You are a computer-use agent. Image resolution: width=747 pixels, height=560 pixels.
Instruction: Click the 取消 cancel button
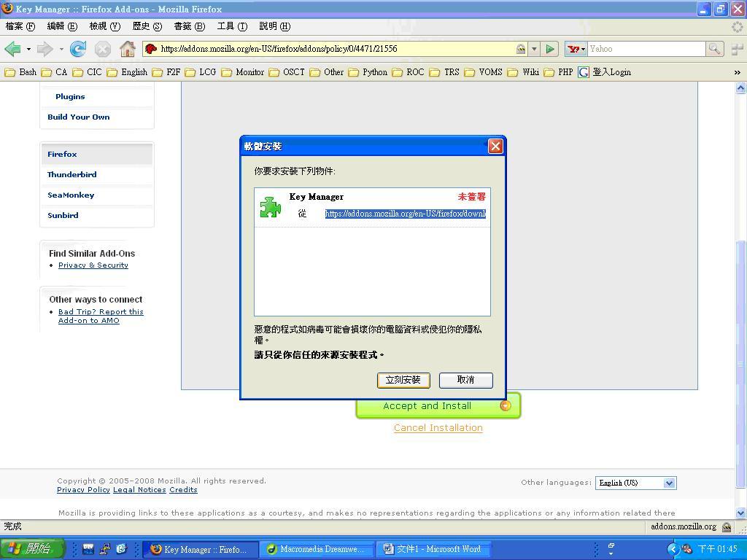pos(466,380)
